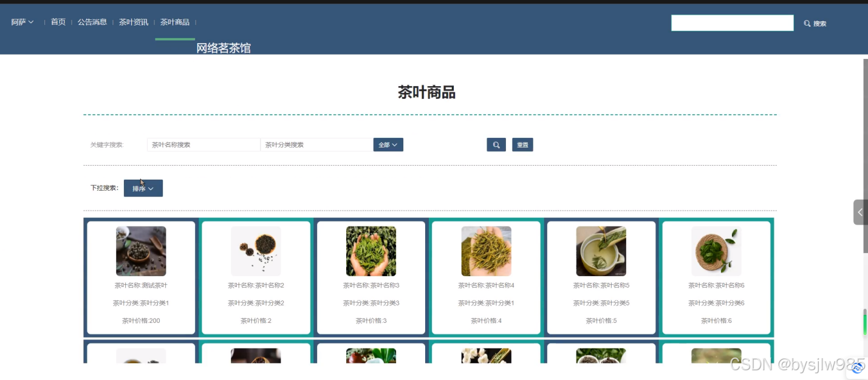Expand the 全部 category dropdown
The height and width of the screenshot is (380, 868).
tap(388, 145)
